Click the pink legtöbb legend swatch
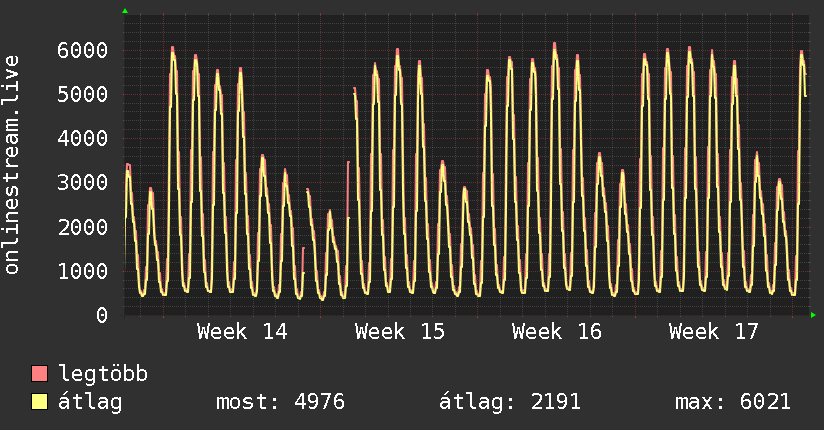The image size is (824, 430). [x=39, y=373]
